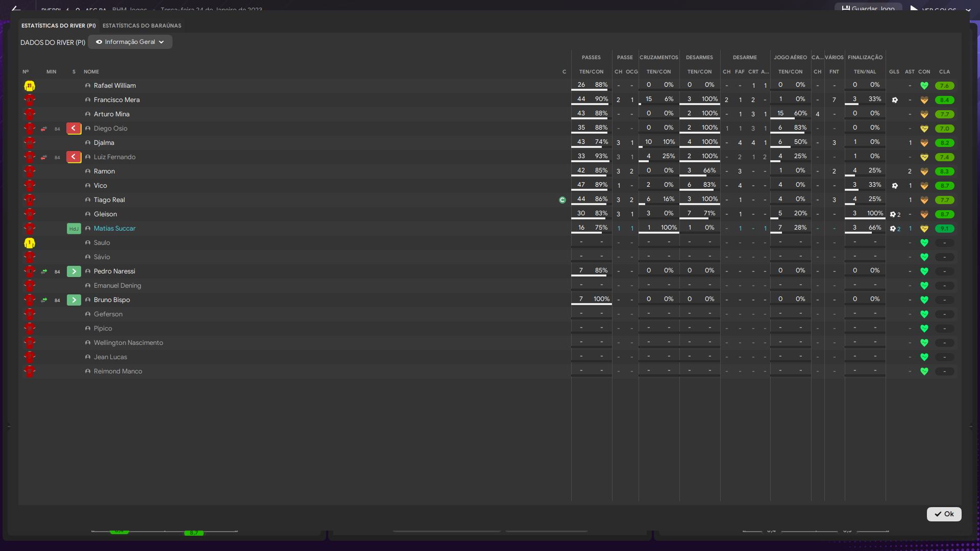
Task: Click Vico's goal ball icon
Action: point(895,186)
